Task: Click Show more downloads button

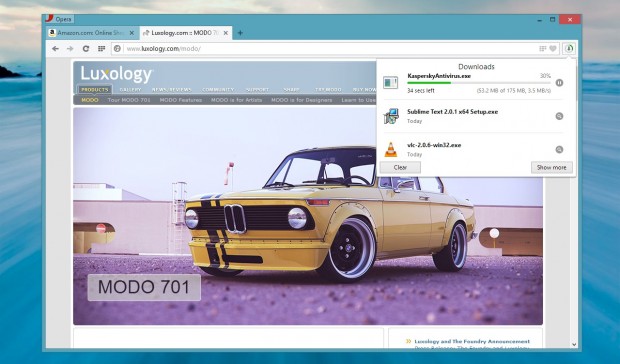Action: pos(552,168)
